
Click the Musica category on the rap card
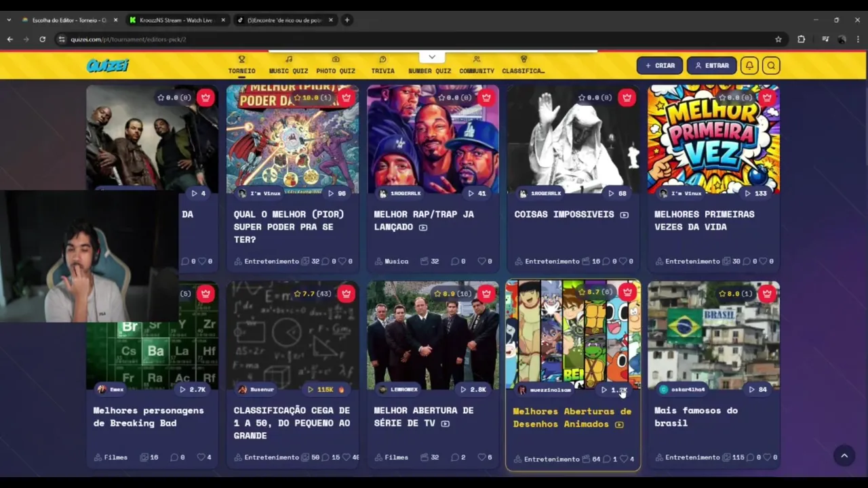tap(391, 261)
